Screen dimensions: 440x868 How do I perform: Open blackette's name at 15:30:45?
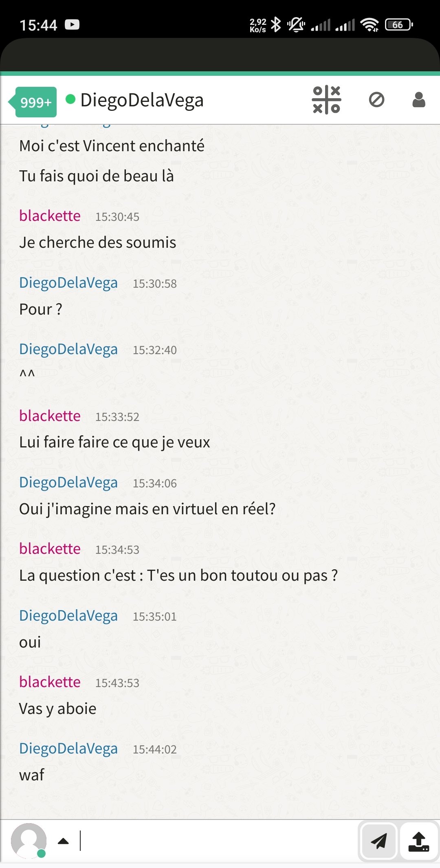pos(50,216)
